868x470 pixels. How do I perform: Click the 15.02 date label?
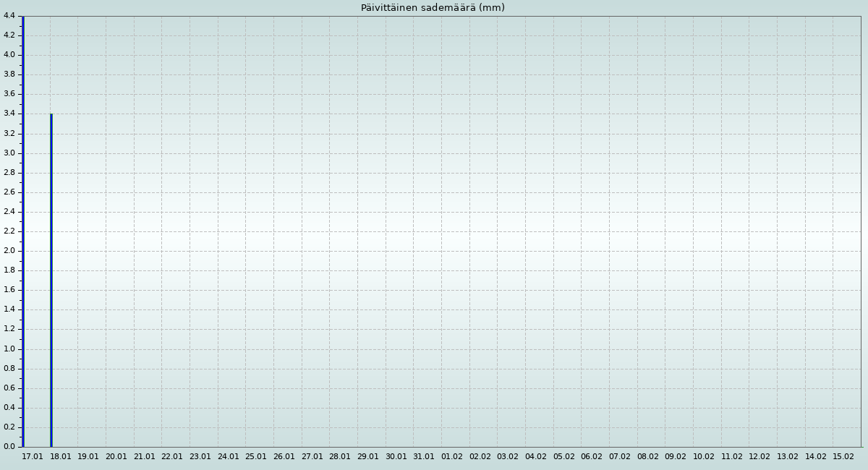[843, 457]
